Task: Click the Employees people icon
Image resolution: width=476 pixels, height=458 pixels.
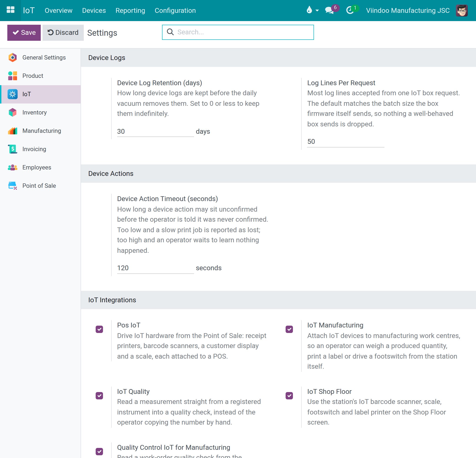Action: coord(12,167)
